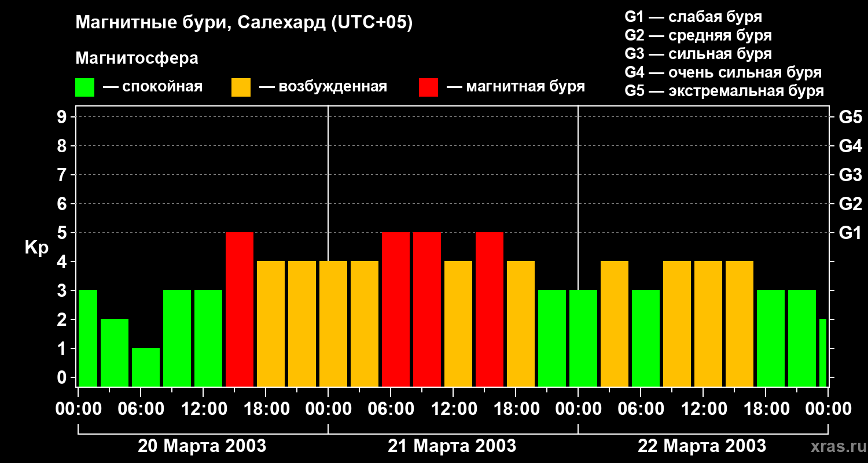Viewport: 868px width, 463px height.
Task: Click the '— магнитная буря' legend label
Action: pyautogui.click(x=516, y=87)
